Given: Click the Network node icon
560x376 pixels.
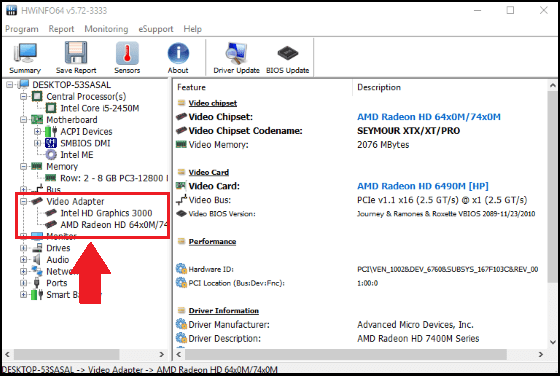Looking at the screenshot, I should coord(37,271).
